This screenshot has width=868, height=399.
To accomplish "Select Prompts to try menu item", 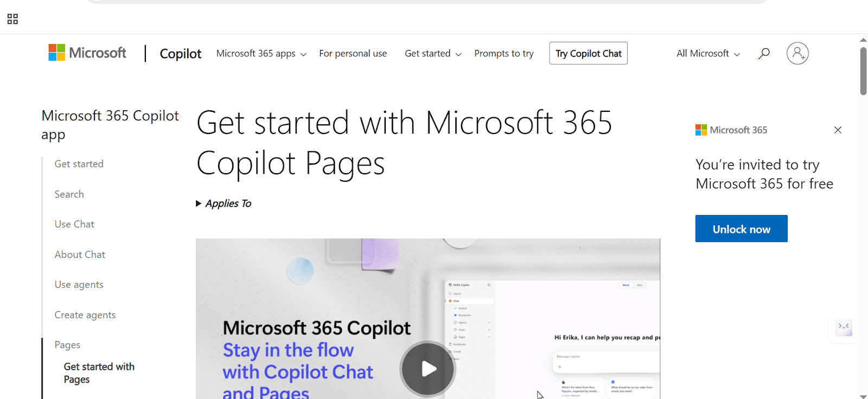I will coord(503,53).
